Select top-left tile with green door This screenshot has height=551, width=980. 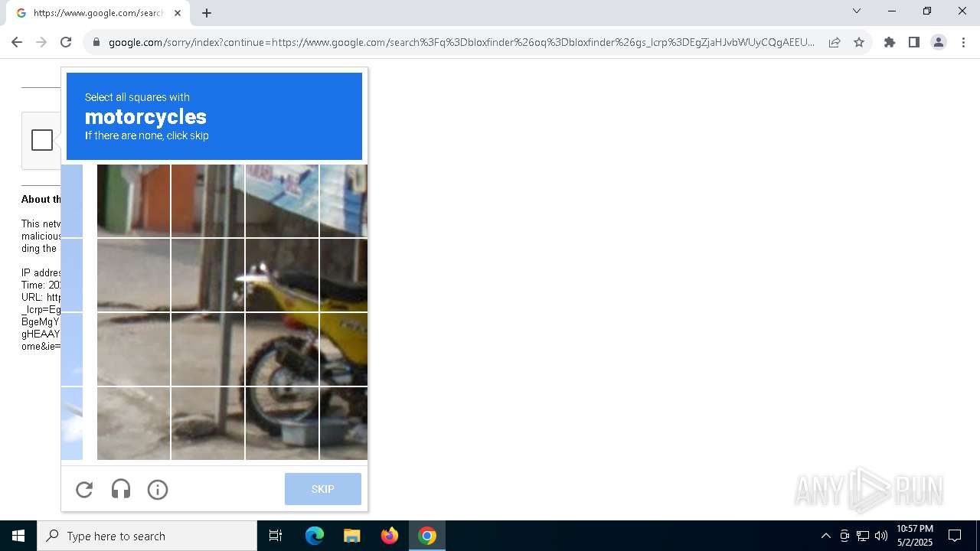tap(133, 201)
